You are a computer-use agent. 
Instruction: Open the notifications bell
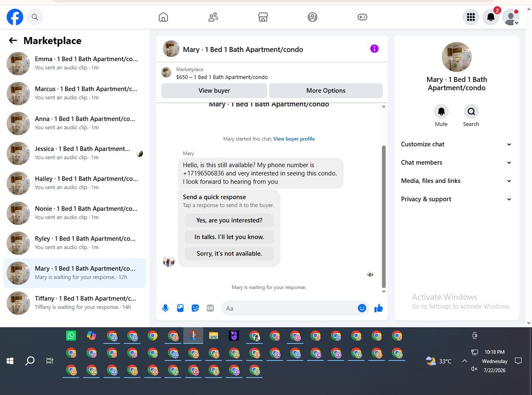[x=491, y=17]
